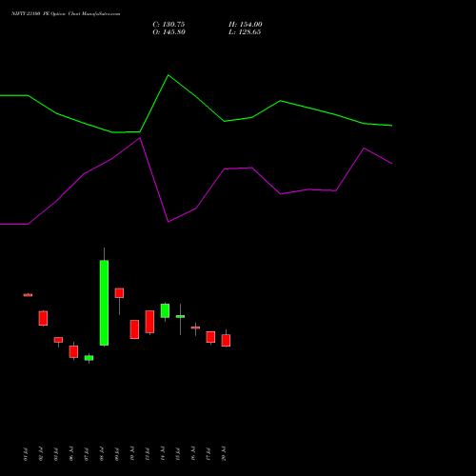Click the red candle on 02 Jul
This screenshot has width=476, height=476.
pos(43,318)
